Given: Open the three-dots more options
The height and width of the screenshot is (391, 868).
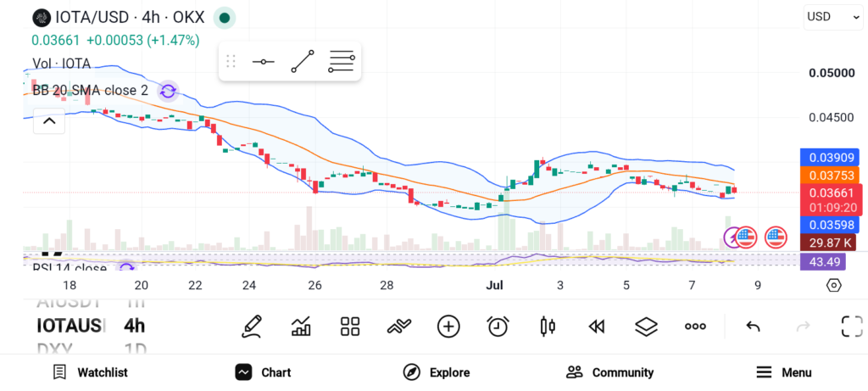Looking at the screenshot, I should 695,327.
